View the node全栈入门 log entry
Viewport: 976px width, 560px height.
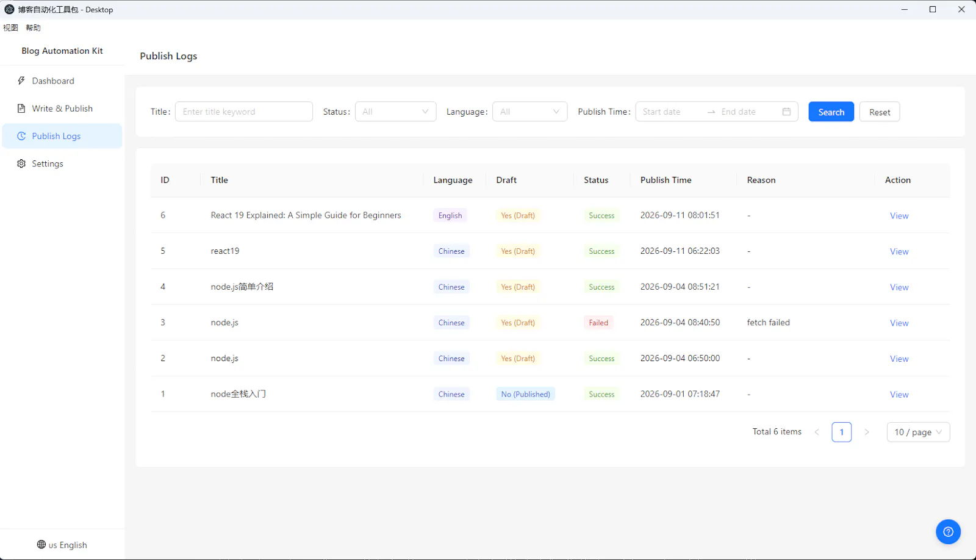pyautogui.click(x=899, y=395)
